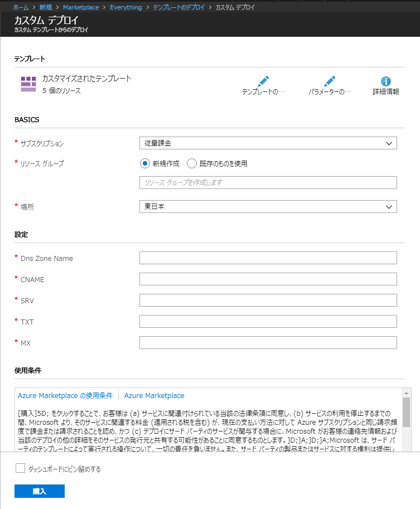Click the CNAME input field

pos(268,279)
